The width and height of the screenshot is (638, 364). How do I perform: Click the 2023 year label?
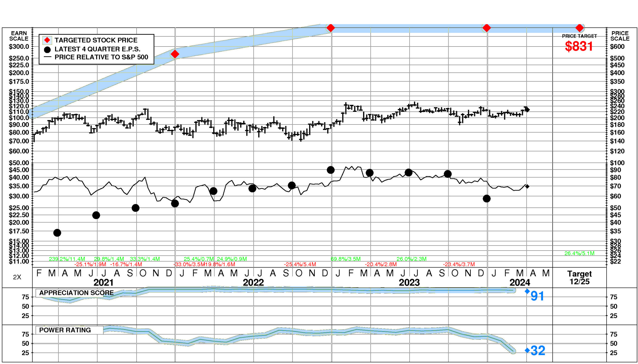click(409, 283)
